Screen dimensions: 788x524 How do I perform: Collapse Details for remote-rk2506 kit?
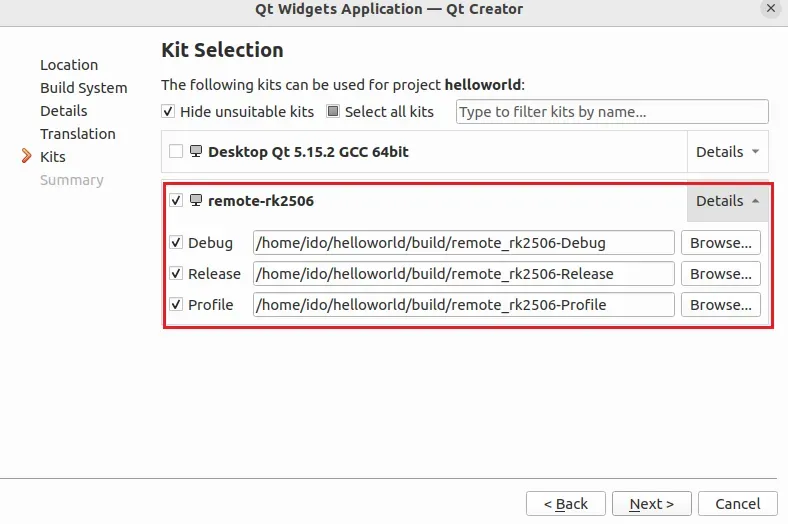point(728,201)
